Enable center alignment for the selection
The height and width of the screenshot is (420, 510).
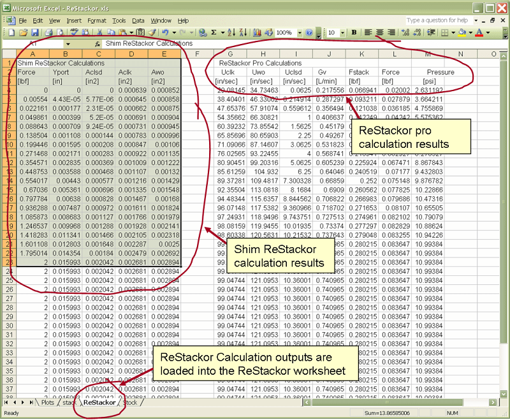coord(381,31)
